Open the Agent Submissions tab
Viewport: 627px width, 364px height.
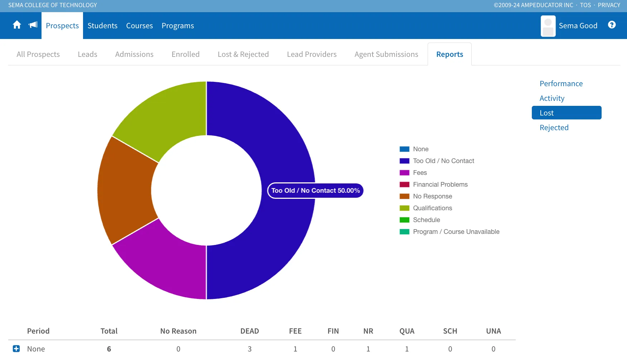pyautogui.click(x=387, y=54)
